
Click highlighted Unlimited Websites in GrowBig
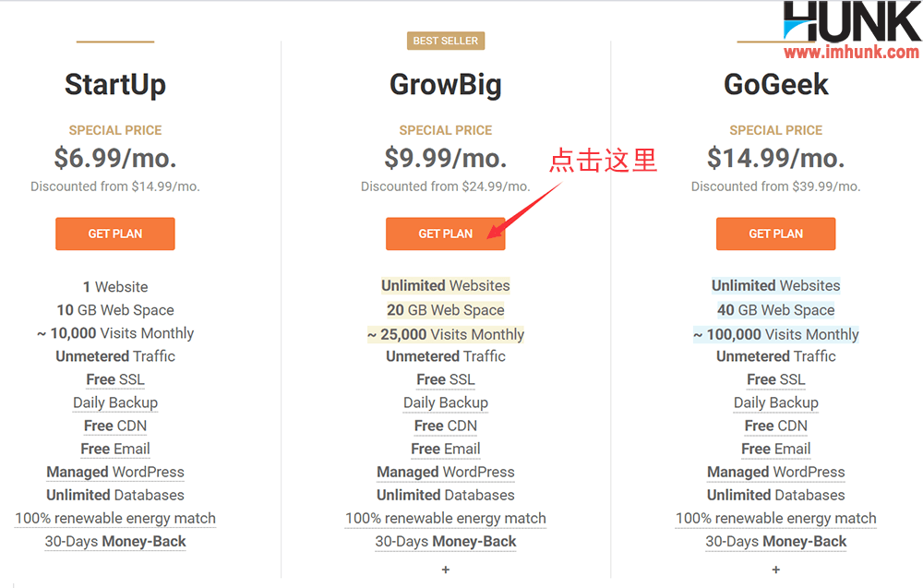point(446,285)
